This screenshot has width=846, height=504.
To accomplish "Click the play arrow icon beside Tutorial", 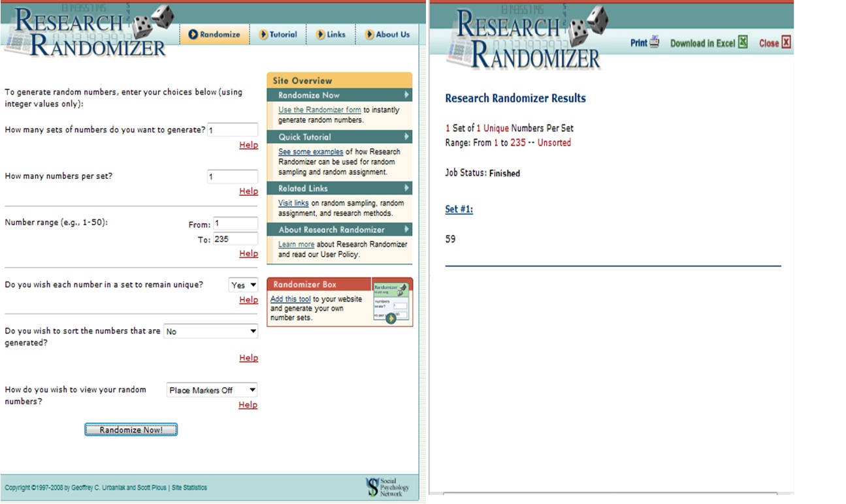I will click(x=264, y=35).
